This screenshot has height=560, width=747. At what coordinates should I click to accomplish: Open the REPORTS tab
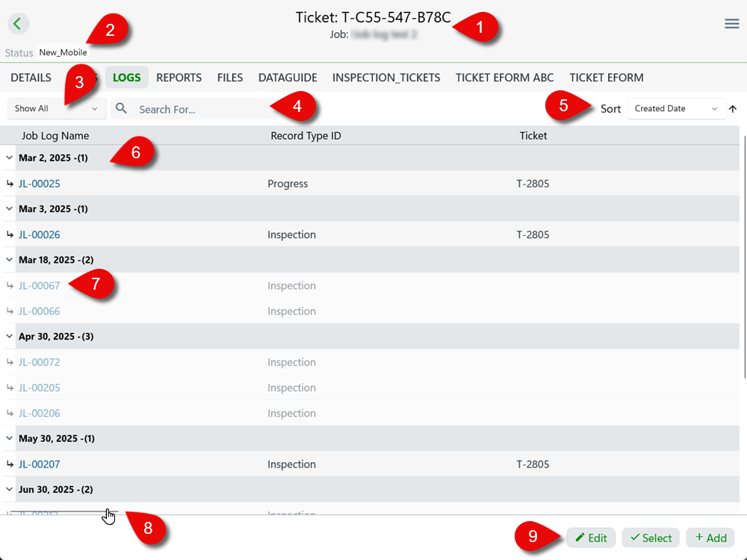tap(179, 77)
